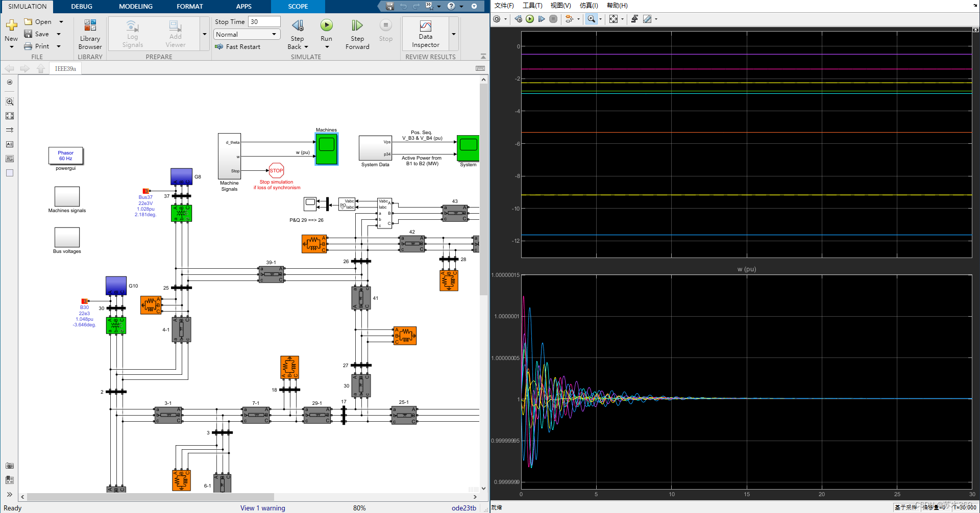980x513 pixels.
Task: Click the screenshot camera icon at palette bottom
Action: coord(10,466)
